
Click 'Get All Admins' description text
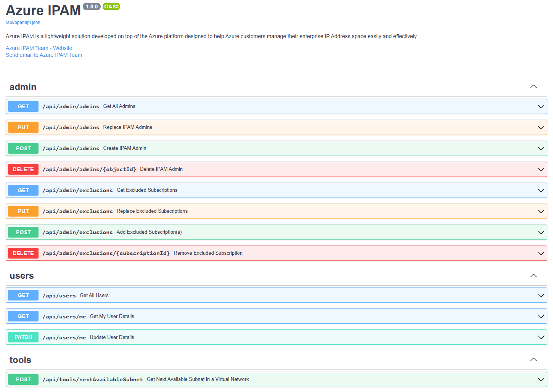pyautogui.click(x=119, y=106)
